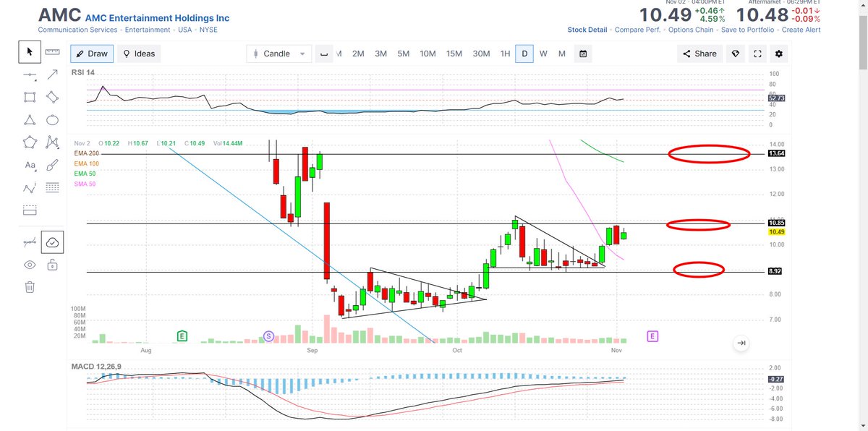Select the daily D timeframe
Viewport: 868px width, 431px height.
coord(524,54)
